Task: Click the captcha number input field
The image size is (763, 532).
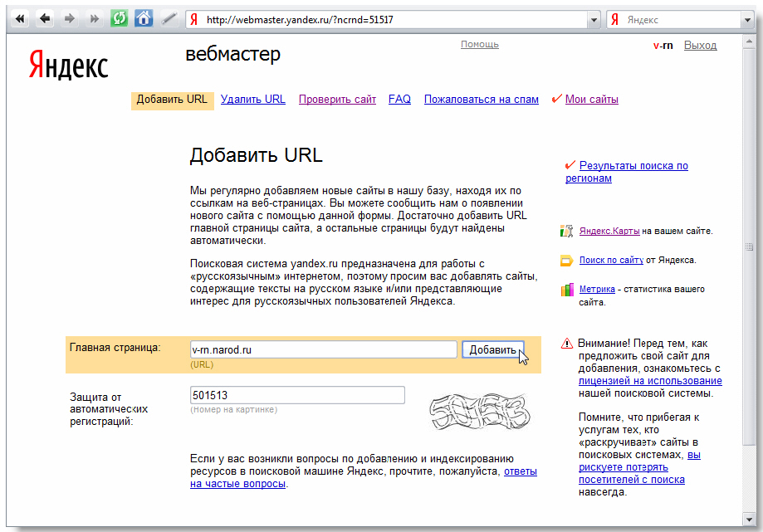Action: point(297,395)
